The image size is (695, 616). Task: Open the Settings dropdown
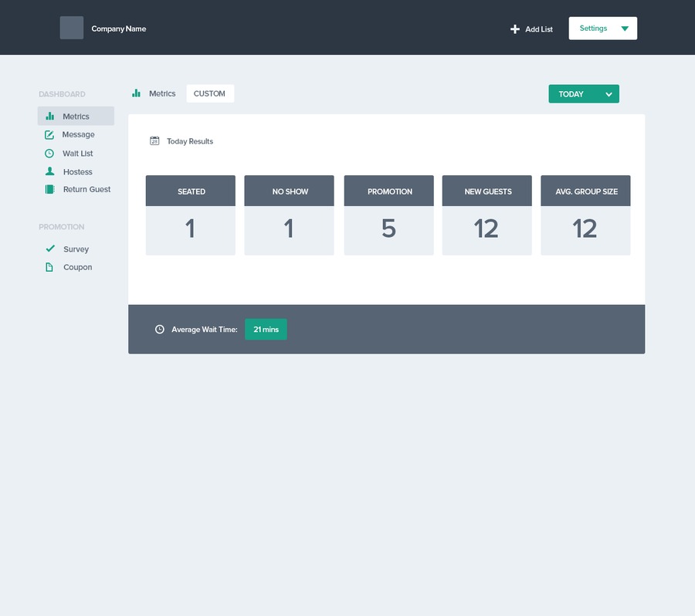pos(603,29)
